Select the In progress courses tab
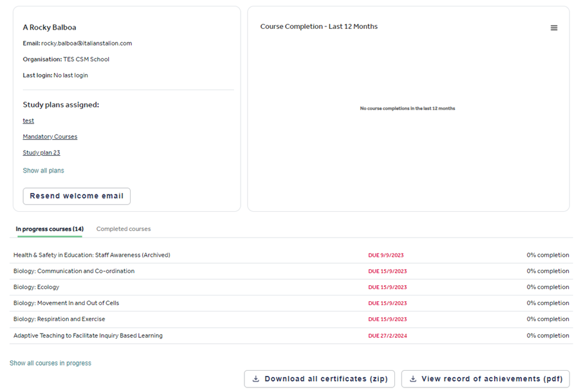 pyautogui.click(x=49, y=229)
